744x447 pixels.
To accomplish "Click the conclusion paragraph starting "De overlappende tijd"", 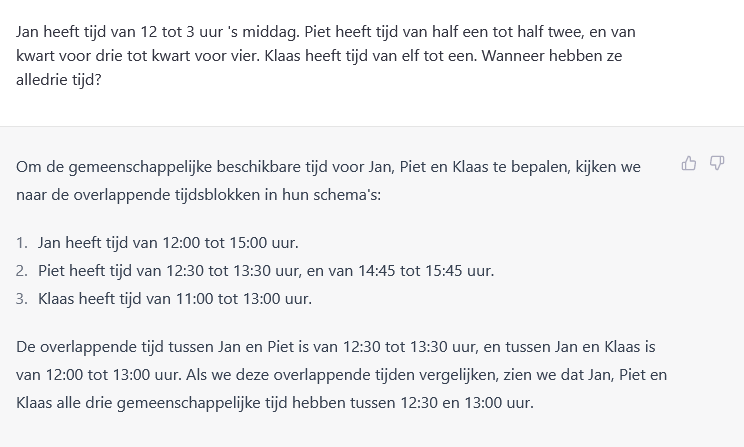I will click(341, 374).
